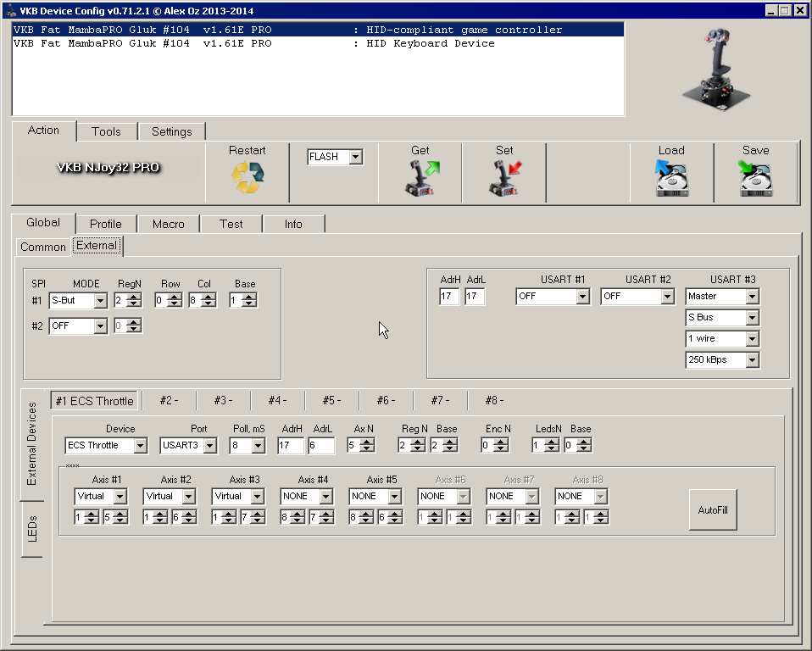Screen dimensions: 812x651
Task: Select HID-compliant game controller device row
Action: 318,30
